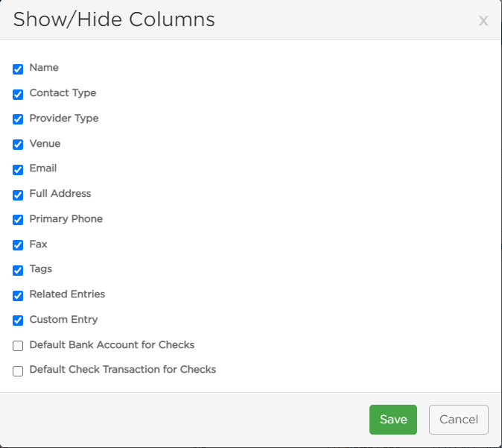Uncheck the Provider Type checkbox
The height and width of the screenshot is (448, 502).
coord(18,119)
